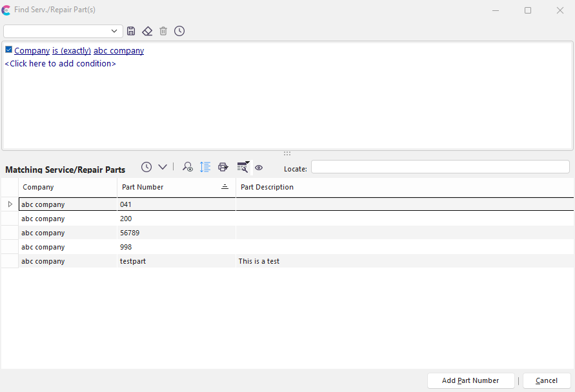Viewport: 575px width, 392px height.
Task: Click into the Locate text field
Action: coord(440,167)
